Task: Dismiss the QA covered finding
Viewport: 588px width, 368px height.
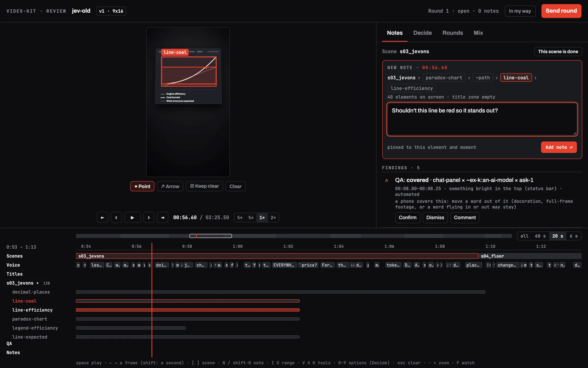Action: pyautogui.click(x=435, y=218)
